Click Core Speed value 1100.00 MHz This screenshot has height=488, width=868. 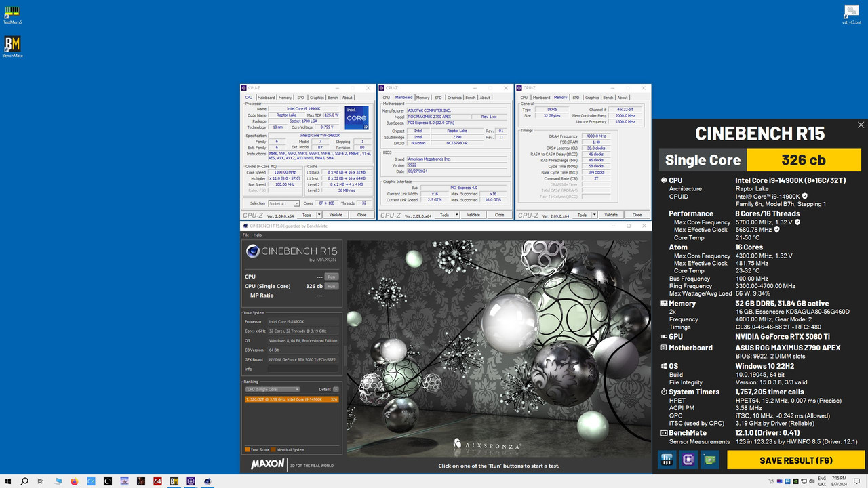[x=285, y=172]
